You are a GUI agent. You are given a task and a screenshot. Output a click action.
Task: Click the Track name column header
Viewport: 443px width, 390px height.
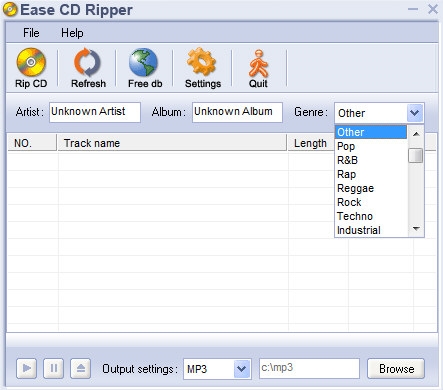click(172, 143)
